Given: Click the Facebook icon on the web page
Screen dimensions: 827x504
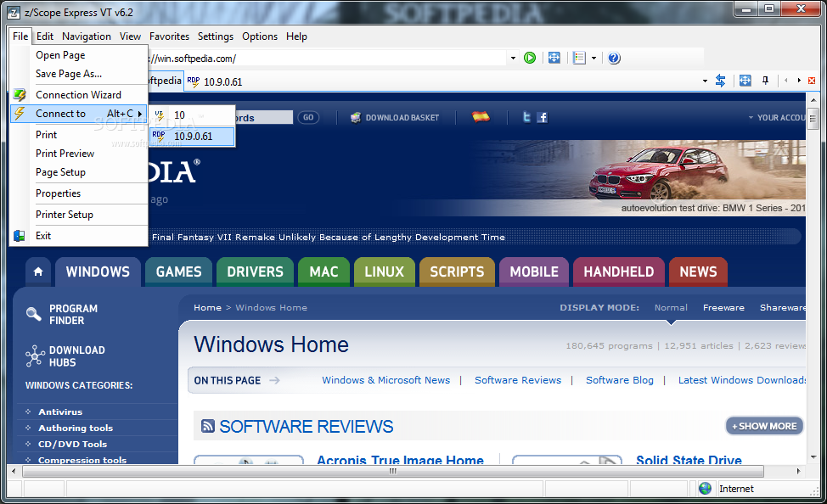Looking at the screenshot, I should coord(543,117).
